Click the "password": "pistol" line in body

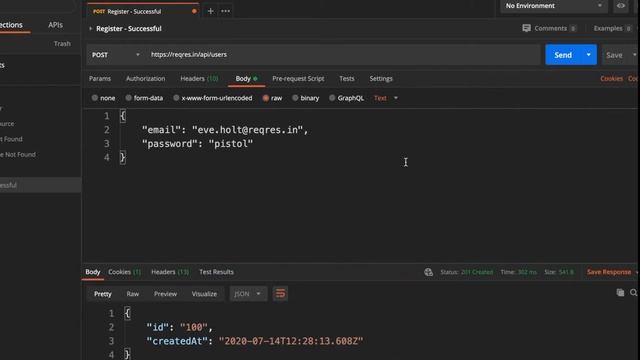pos(198,144)
